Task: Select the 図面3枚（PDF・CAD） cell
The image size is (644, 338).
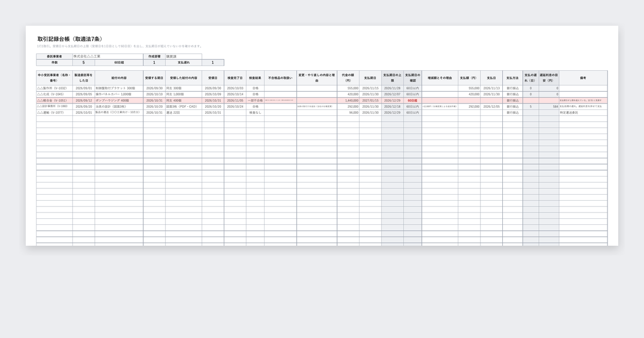Action: click(184, 106)
